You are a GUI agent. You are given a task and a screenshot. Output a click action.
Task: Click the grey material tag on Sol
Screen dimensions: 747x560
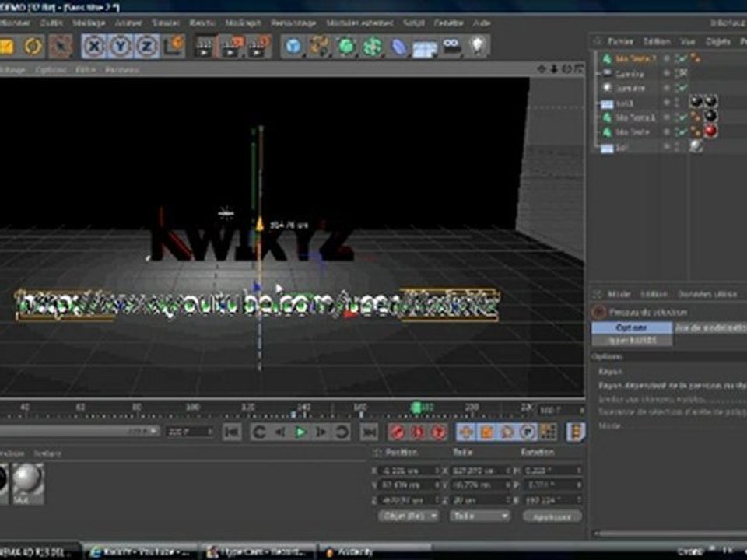point(696,147)
